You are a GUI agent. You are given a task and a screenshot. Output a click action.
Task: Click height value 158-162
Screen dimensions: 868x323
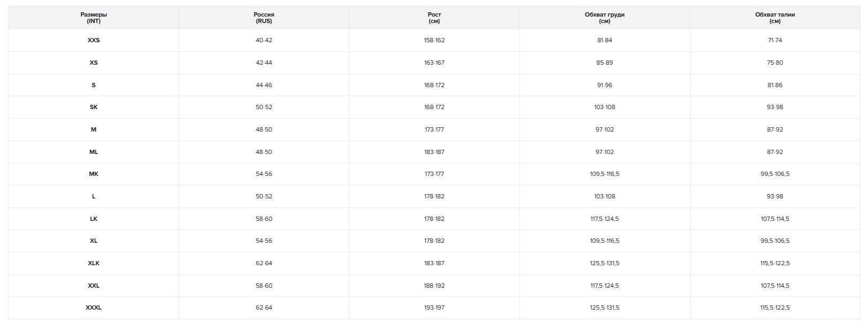[x=434, y=40]
